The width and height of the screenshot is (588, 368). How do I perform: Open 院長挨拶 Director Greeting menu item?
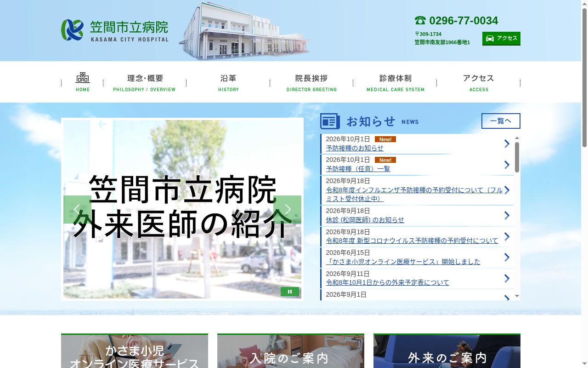pyautogui.click(x=311, y=82)
